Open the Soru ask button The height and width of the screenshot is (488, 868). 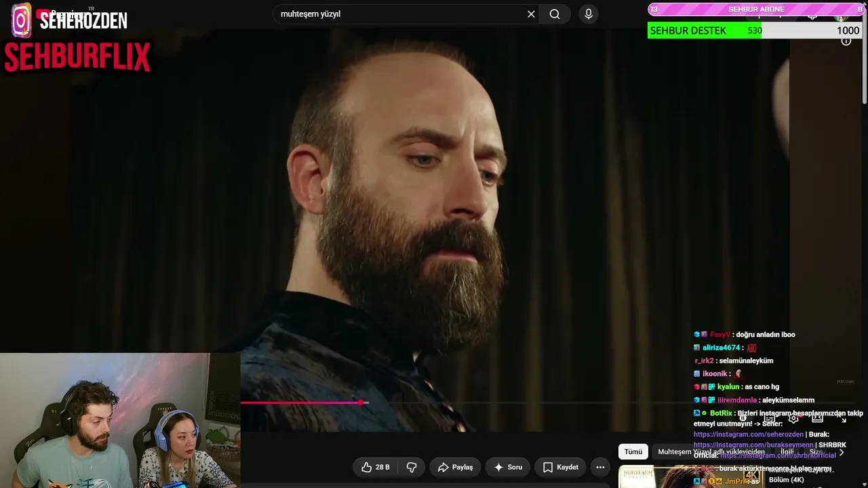click(x=507, y=467)
